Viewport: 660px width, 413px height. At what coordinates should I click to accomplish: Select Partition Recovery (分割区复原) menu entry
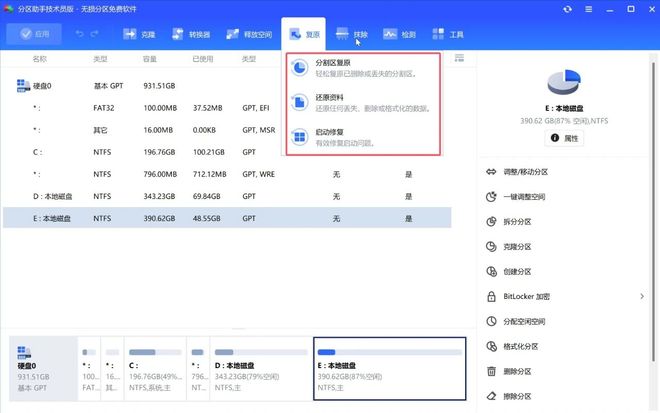[363, 68]
